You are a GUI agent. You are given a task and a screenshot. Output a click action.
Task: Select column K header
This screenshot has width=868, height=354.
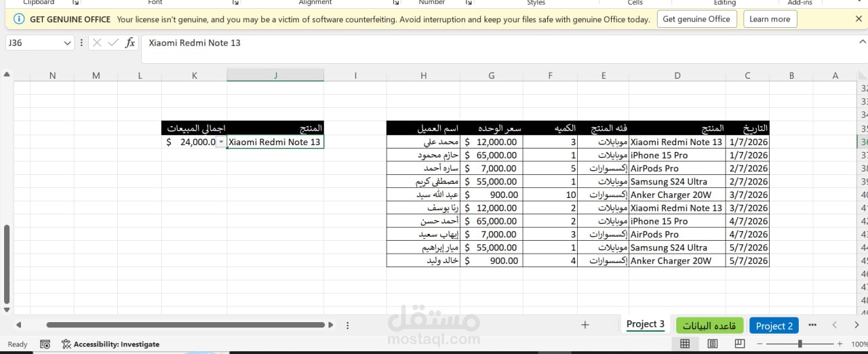point(195,75)
